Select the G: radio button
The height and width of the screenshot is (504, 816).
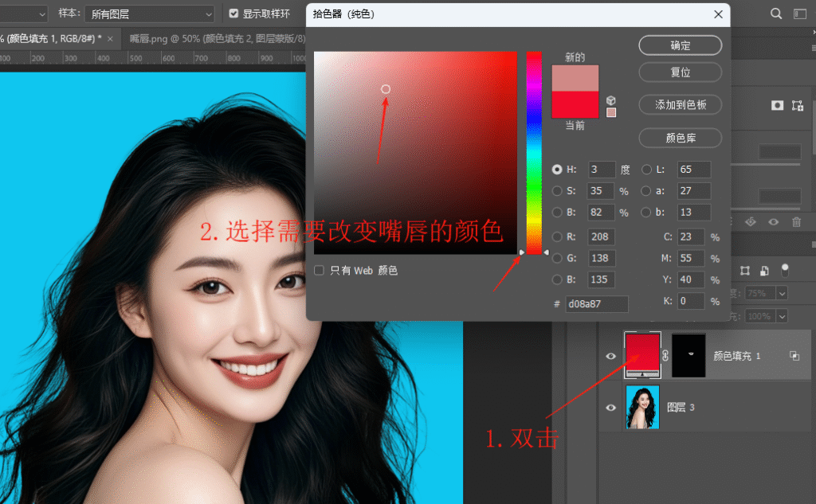[557, 258]
